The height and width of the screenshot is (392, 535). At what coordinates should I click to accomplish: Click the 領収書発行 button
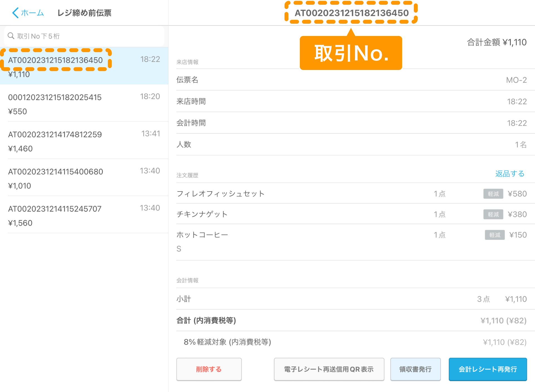[x=415, y=369]
